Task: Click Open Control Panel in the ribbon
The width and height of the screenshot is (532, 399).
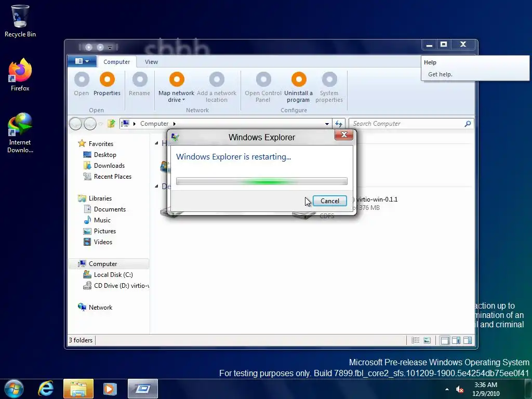Action: (x=263, y=87)
